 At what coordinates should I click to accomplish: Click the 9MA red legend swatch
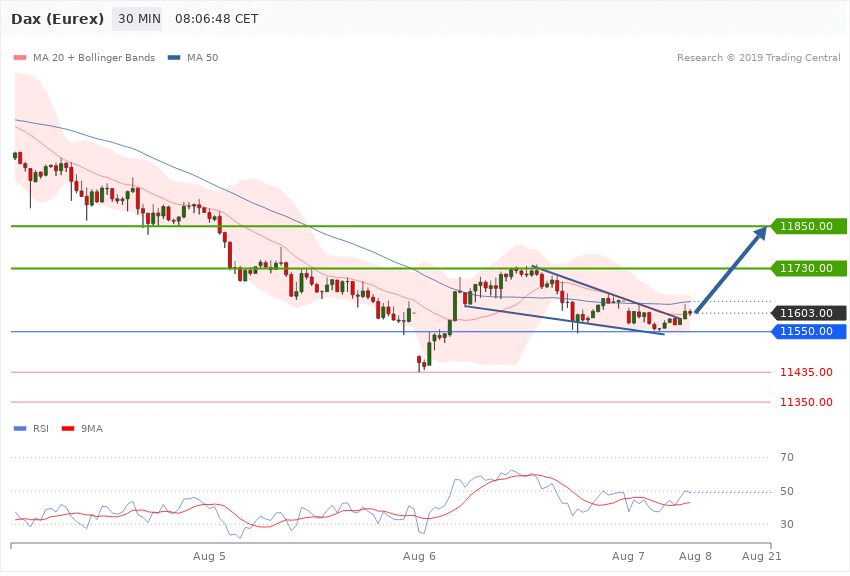(68, 429)
